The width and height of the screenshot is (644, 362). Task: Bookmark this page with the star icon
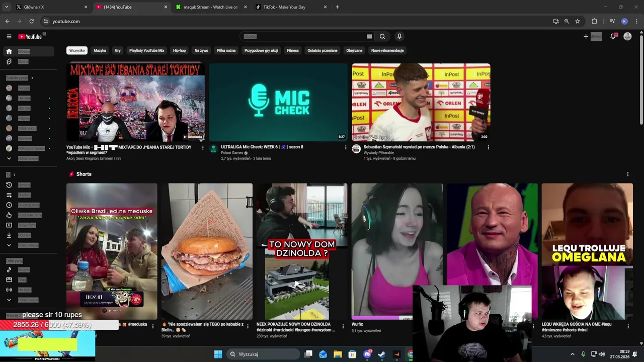(x=578, y=21)
